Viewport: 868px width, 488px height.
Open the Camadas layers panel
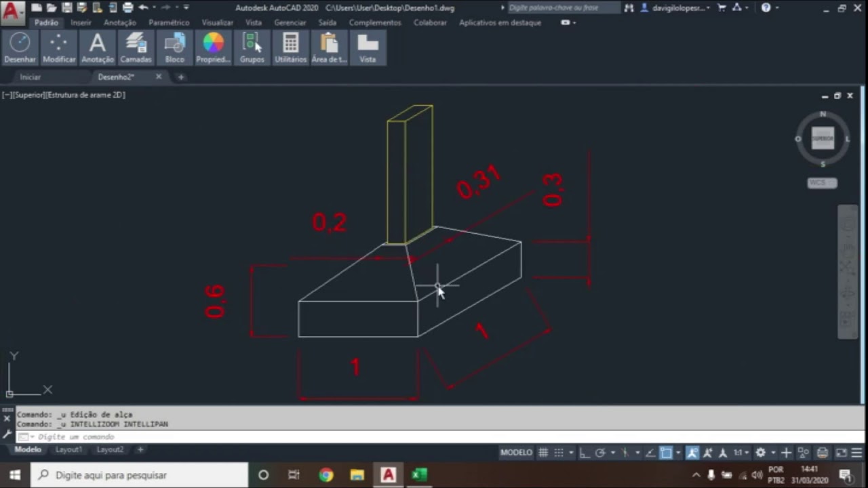(x=136, y=47)
